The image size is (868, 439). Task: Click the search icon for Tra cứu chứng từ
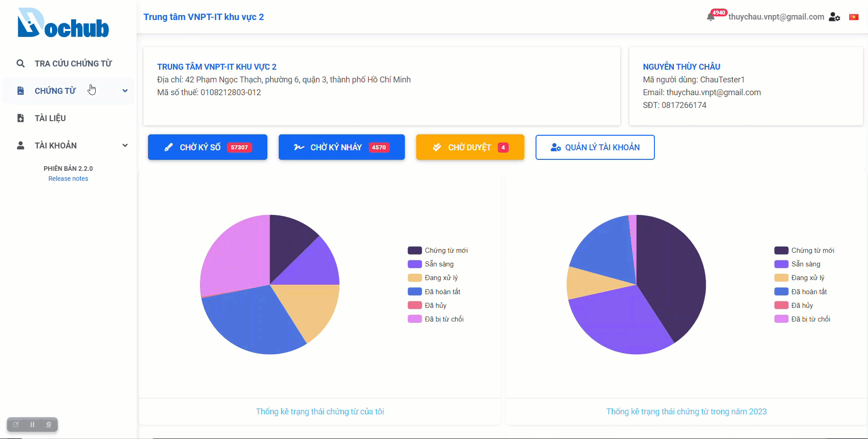coord(20,63)
